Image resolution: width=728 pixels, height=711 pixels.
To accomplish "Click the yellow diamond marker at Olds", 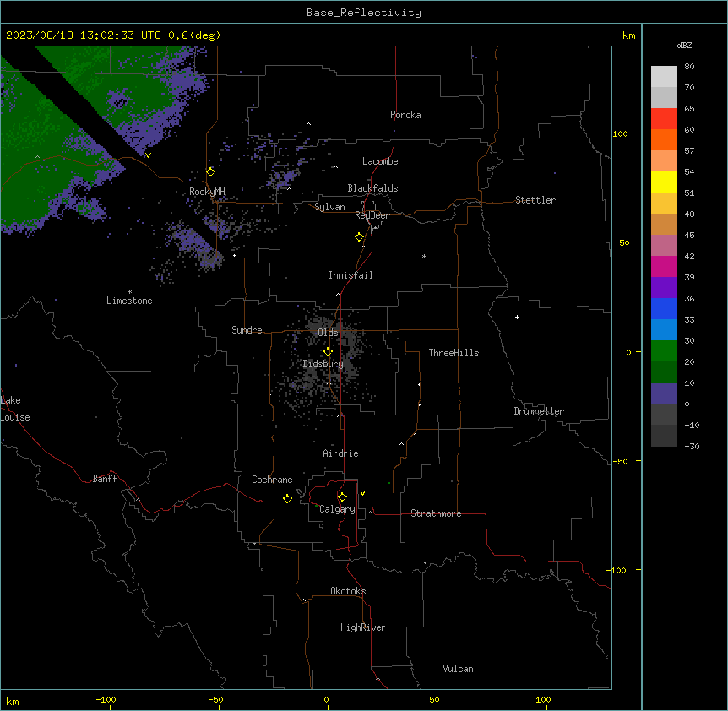I will pyautogui.click(x=328, y=352).
